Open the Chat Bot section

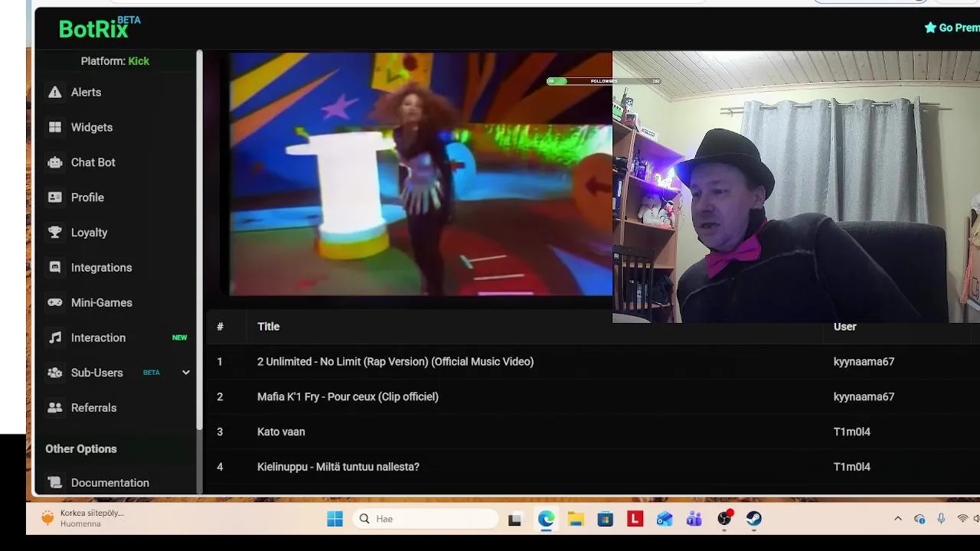[x=93, y=162]
